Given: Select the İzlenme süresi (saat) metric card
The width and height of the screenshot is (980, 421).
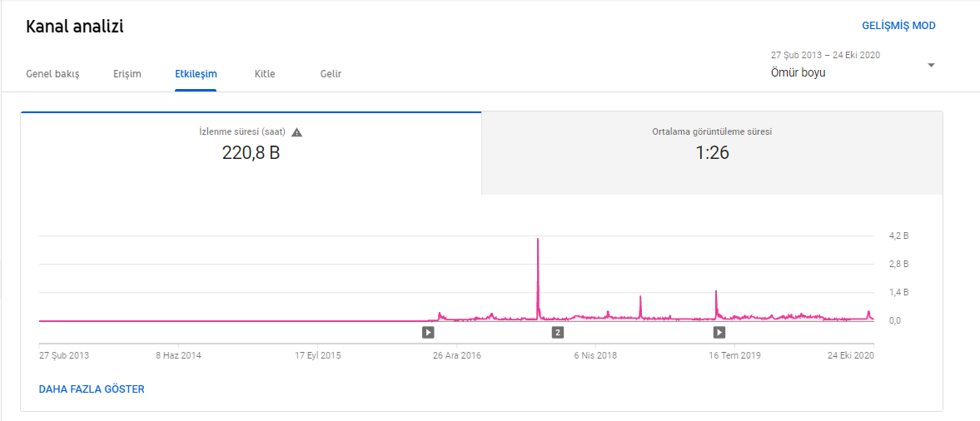Looking at the screenshot, I should [251, 154].
